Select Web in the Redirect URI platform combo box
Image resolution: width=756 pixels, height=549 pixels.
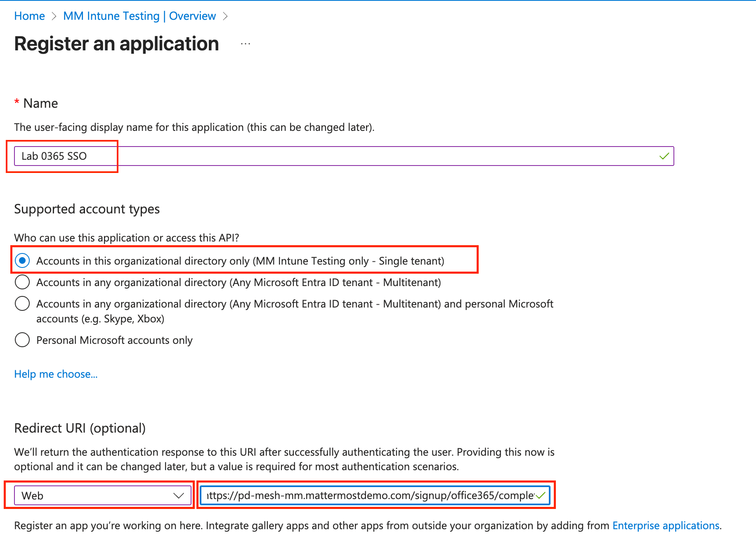click(x=101, y=496)
